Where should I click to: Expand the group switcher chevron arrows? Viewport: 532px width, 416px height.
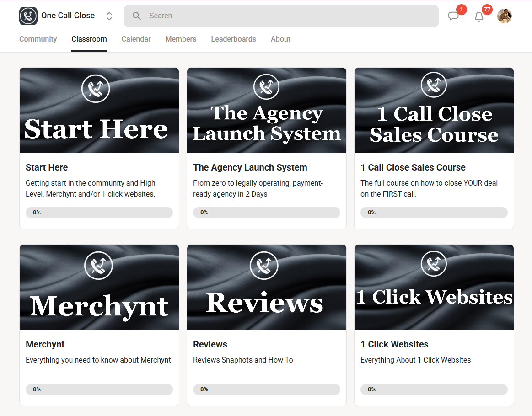pyautogui.click(x=109, y=16)
